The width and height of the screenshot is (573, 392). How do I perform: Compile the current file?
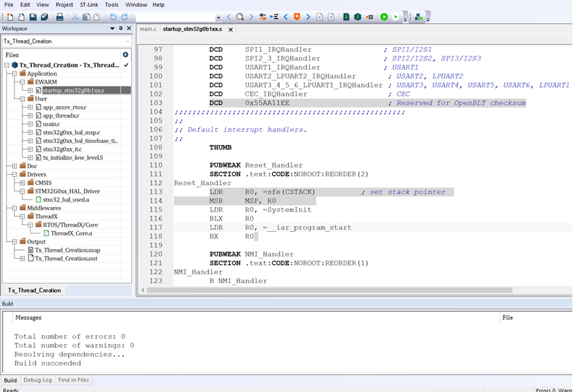346,17
